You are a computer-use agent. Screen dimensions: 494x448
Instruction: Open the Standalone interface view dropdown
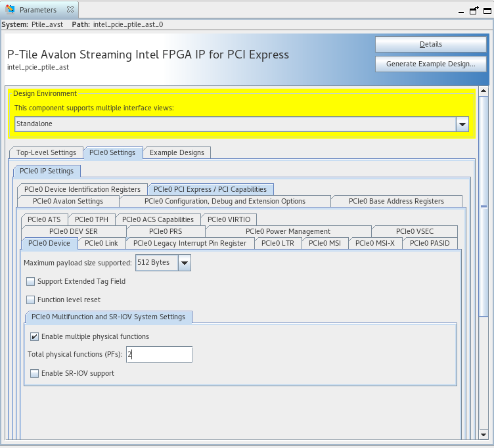[462, 124]
